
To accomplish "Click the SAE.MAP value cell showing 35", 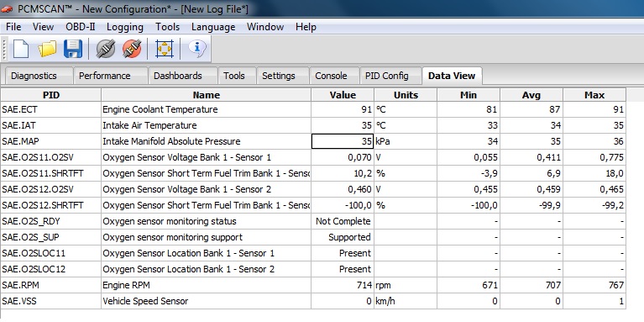I will 343,141.
